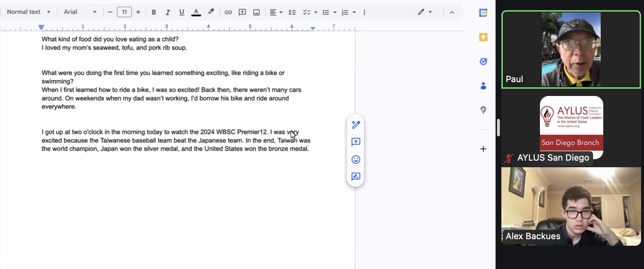The height and width of the screenshot is (269, 644).
Task: Click text "seaweed, tofu, and pork rib soup"
Action: [140, 48]
